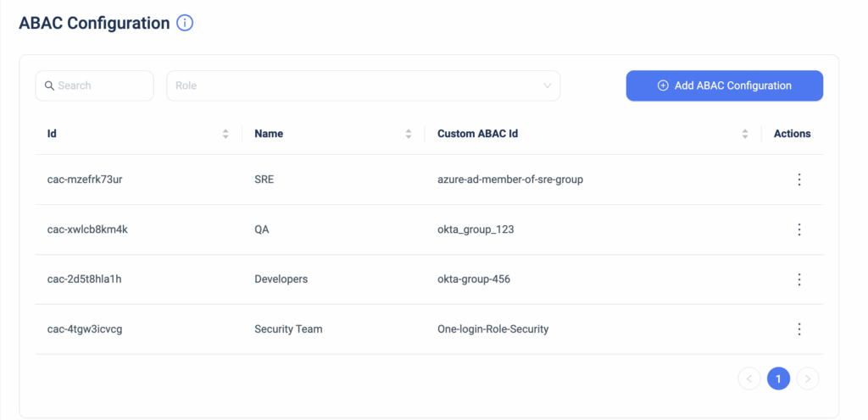The width and height of the screenshot is (868, 420).
Task: Click the Add ABAC Configuration button
Action: (x=724, y=86)
